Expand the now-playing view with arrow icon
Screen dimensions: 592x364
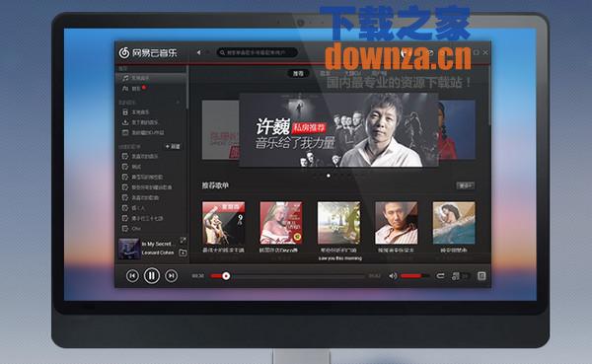(183, 240)
